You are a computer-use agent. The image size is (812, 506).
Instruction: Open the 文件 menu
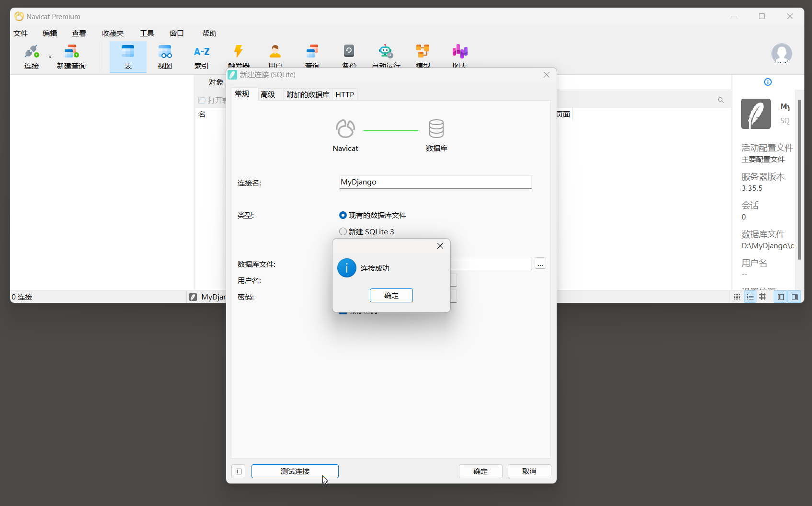coord(21,33)
